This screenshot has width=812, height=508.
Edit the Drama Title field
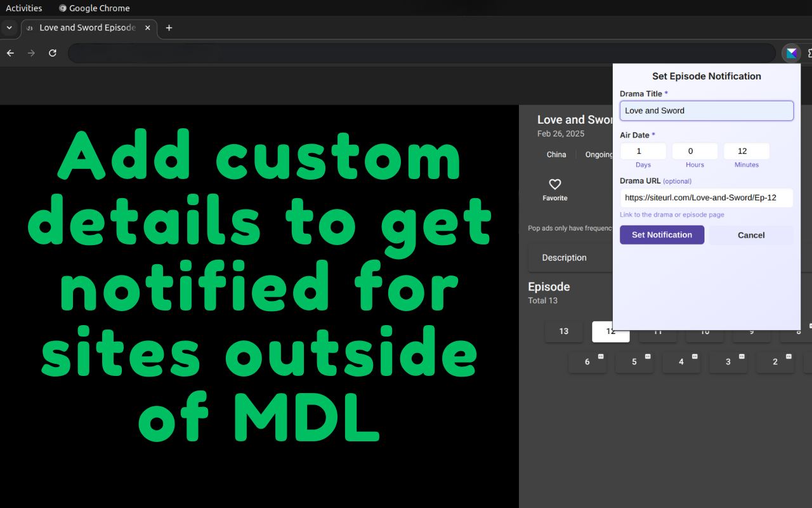[706, 110]
